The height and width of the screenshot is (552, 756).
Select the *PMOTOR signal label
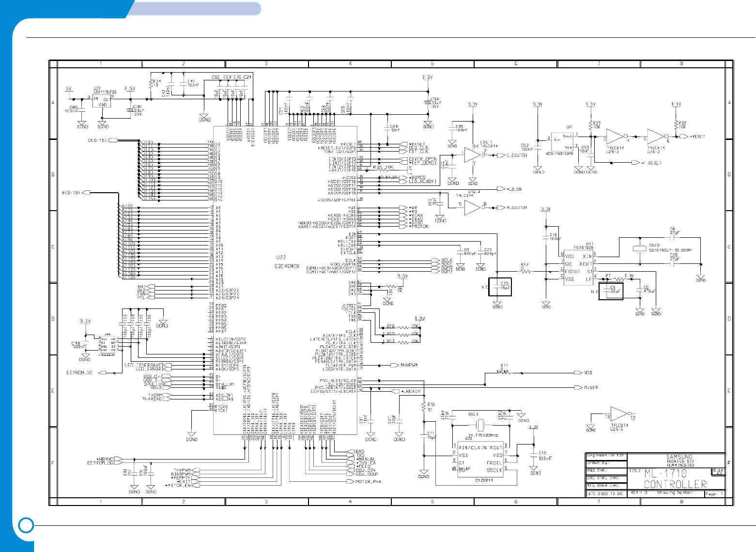(x=419, y=226)
